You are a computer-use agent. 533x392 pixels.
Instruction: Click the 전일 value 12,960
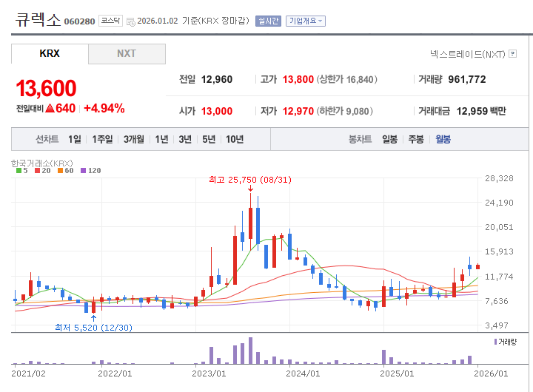(x=217, y=79)
